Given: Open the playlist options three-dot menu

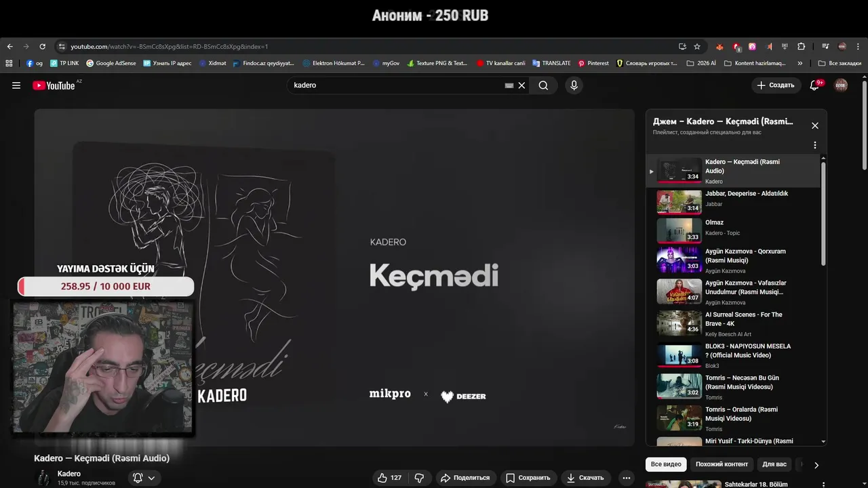Looking at the screenshot, I should pos(815,145).
